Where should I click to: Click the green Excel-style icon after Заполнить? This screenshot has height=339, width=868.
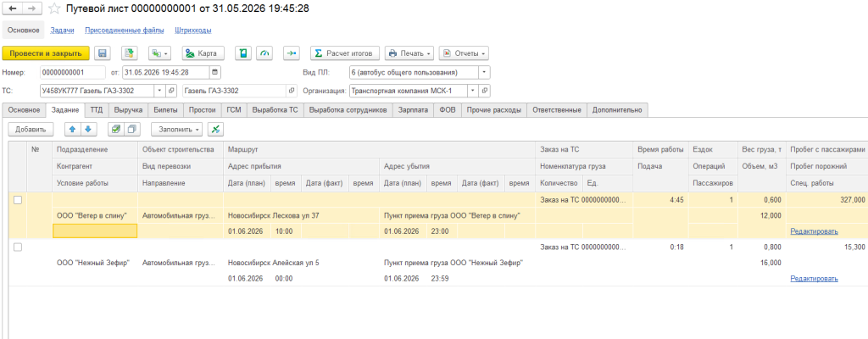(x=215, y=129)
